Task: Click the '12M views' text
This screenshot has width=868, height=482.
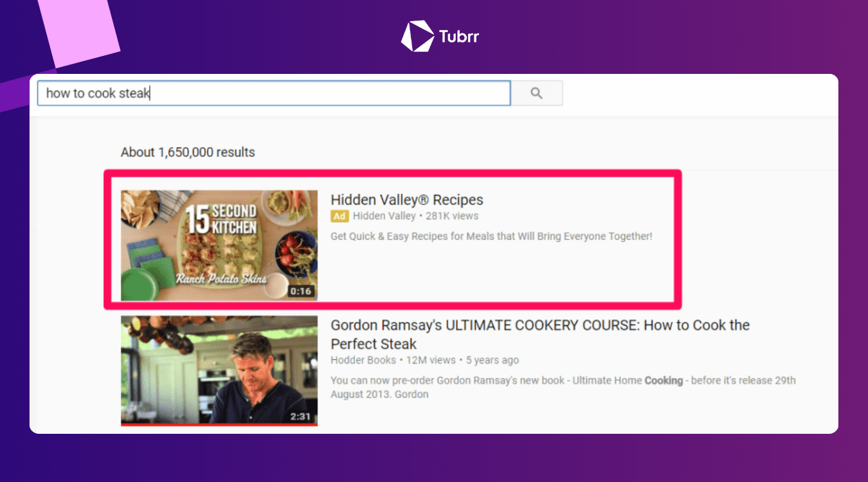Action: pos(431,360)
